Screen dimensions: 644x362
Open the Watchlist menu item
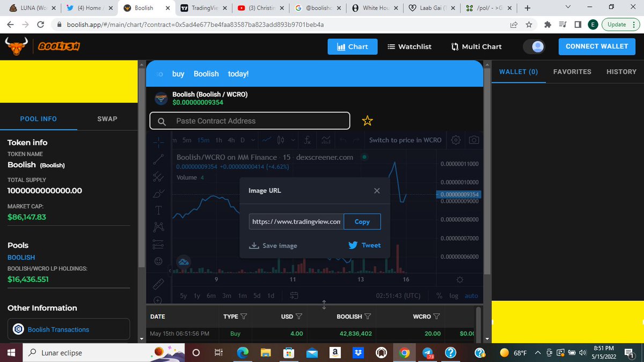click(409, 47)
